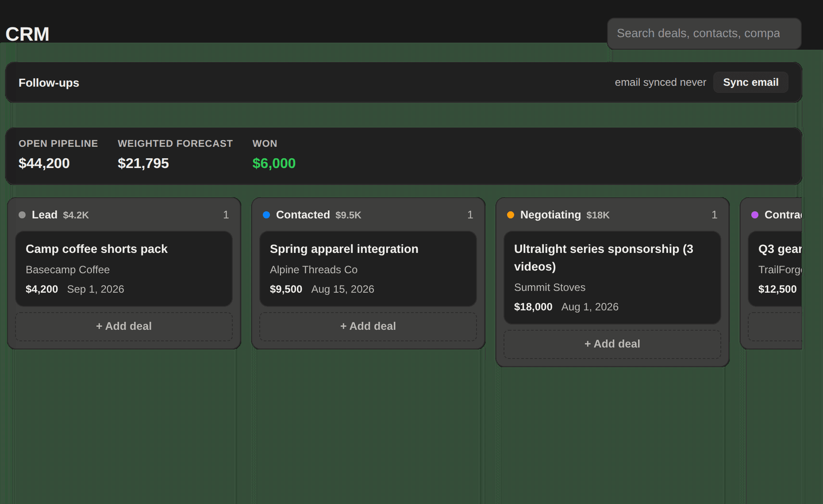
Task: Click the Sync email button
Action: (750, 82)
